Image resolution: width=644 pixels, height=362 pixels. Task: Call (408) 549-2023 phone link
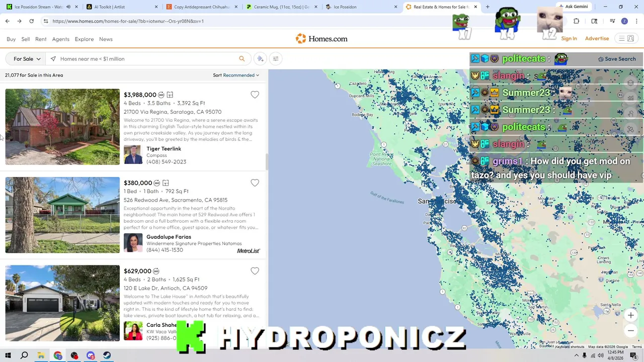(x=166, y=162)
